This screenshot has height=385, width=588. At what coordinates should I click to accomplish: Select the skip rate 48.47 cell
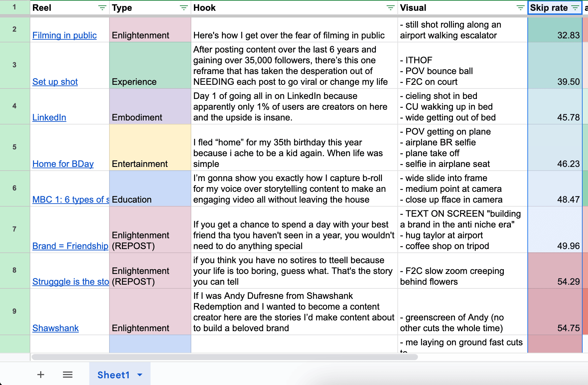click(x=555, y=188)
